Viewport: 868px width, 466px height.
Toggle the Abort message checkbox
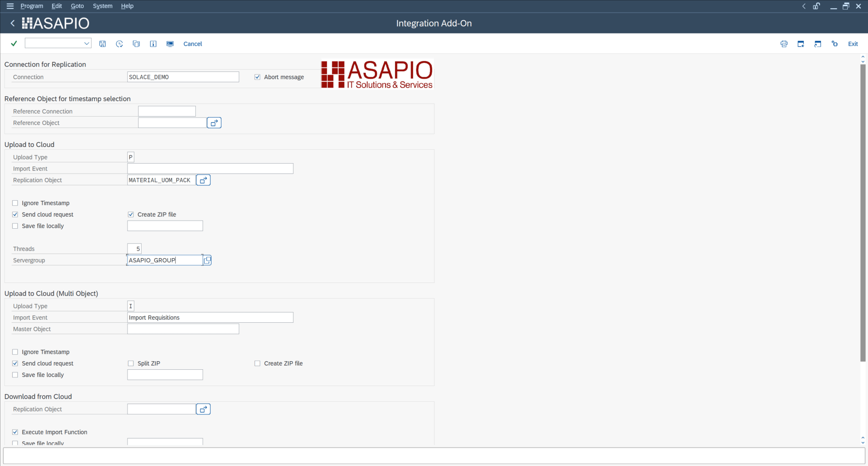[257, 77]
